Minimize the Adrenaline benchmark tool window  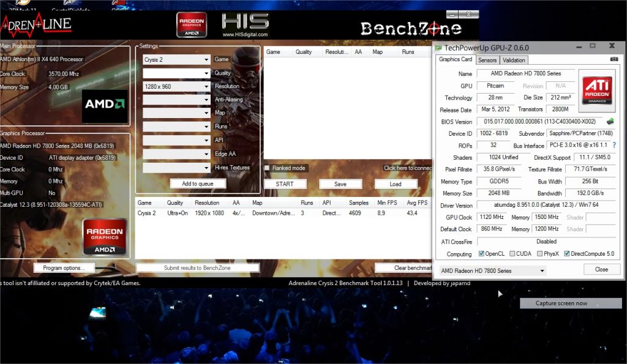[x=452, y=15]
